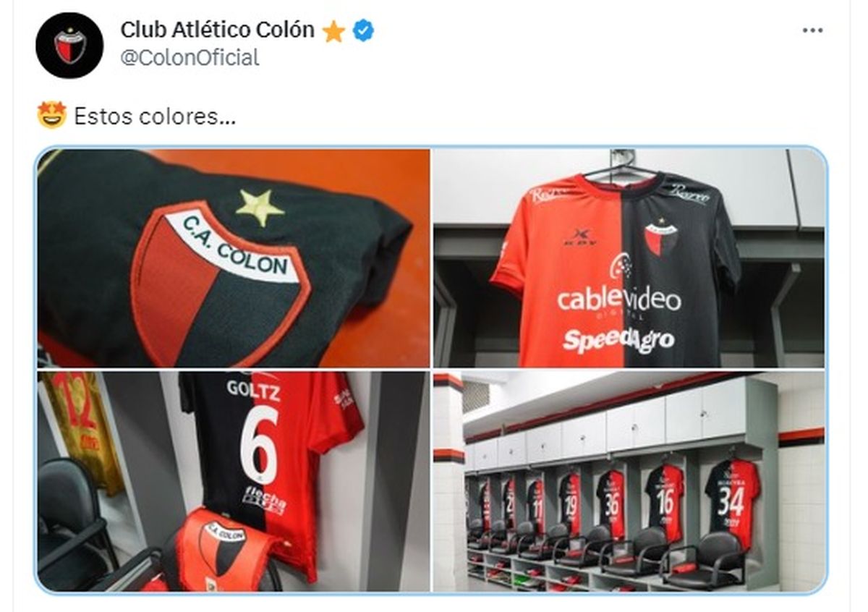This screenshot has height=612, width=868.
Task: Open the C.A. Colon crest photo
Action: point(234,258)
